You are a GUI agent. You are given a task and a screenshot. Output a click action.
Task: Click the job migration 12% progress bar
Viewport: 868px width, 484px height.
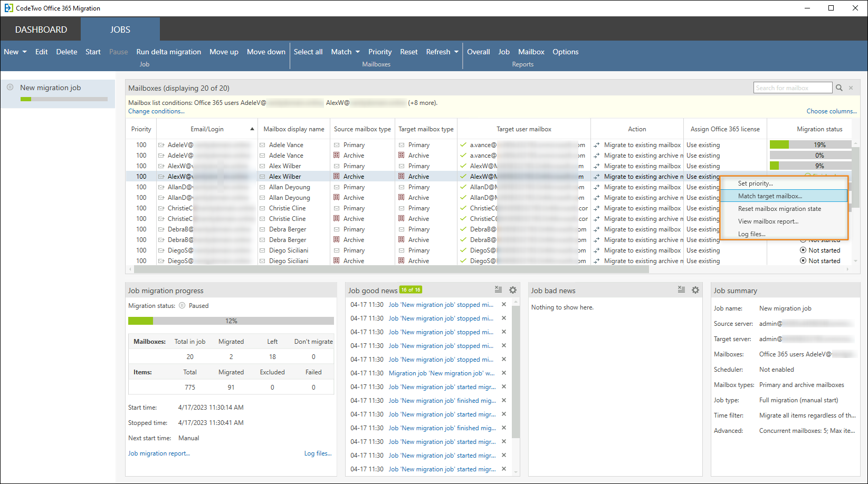tap(231, 321)
